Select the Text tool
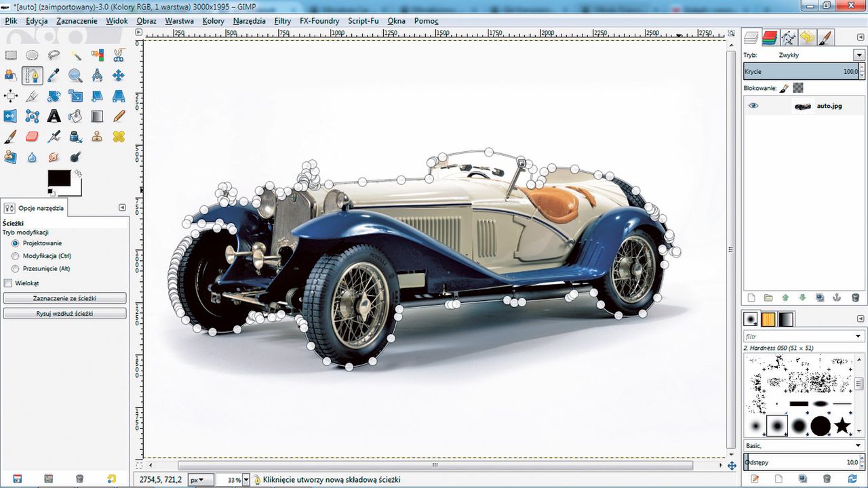 point(54,116)
